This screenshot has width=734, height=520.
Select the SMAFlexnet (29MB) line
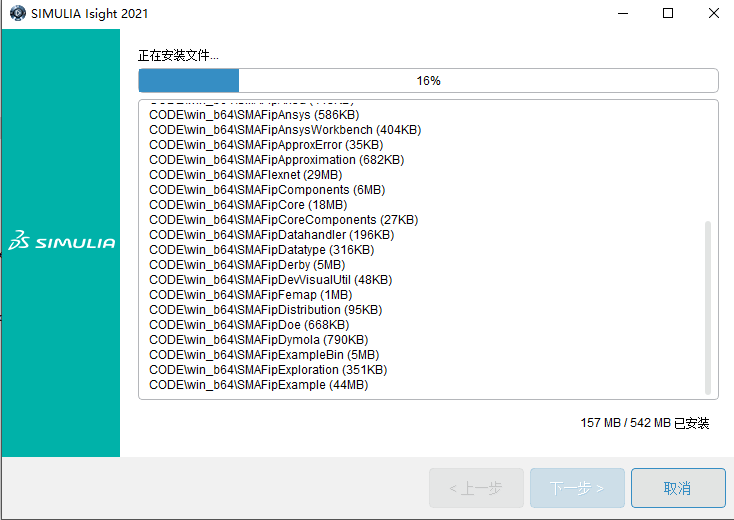pyautogui.click(x=246, y=175)
